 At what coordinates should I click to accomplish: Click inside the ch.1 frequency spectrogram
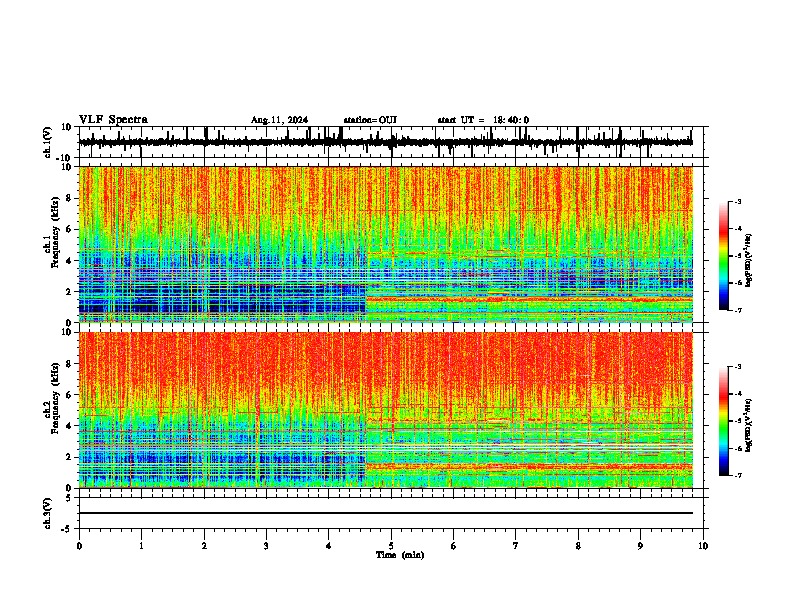[386, 244]
